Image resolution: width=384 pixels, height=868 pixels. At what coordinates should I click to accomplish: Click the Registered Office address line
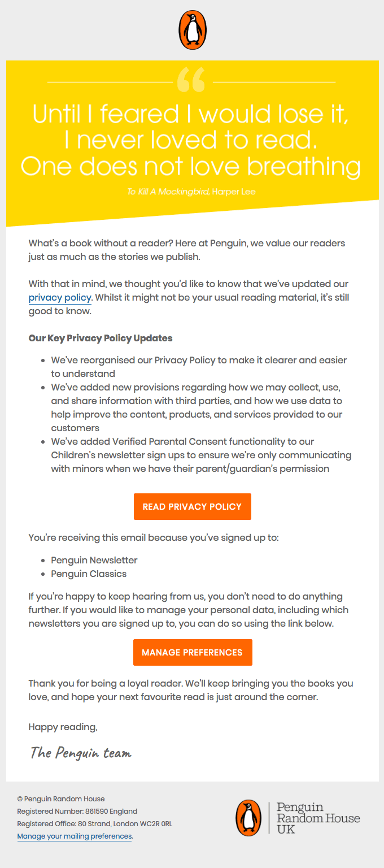click(94, 824)
